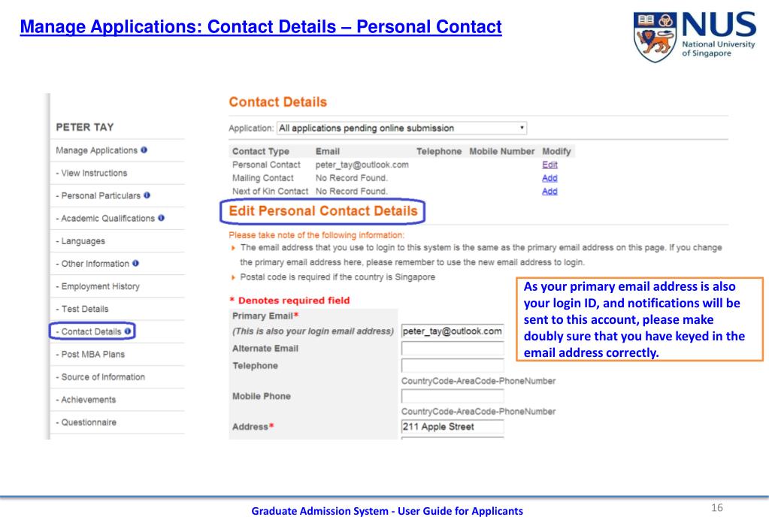The width and height of the screenshot is (769, 532).
Task: Click the Mailing Contact row label
Action: pyautogui.click(x=263, y=178)
